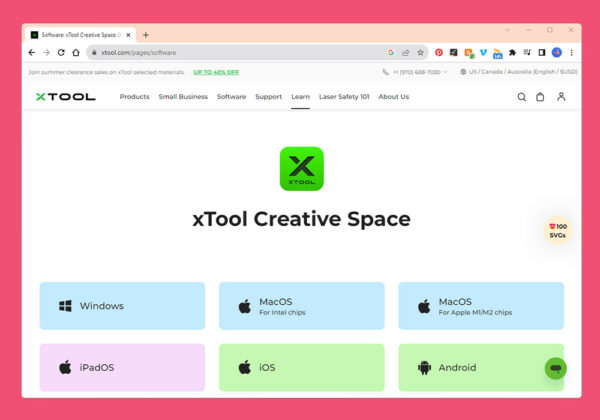Click the Google icon in the address bar
Image resolution: width=600 pixels, height=420 pixels.
[x=391, y=52]
